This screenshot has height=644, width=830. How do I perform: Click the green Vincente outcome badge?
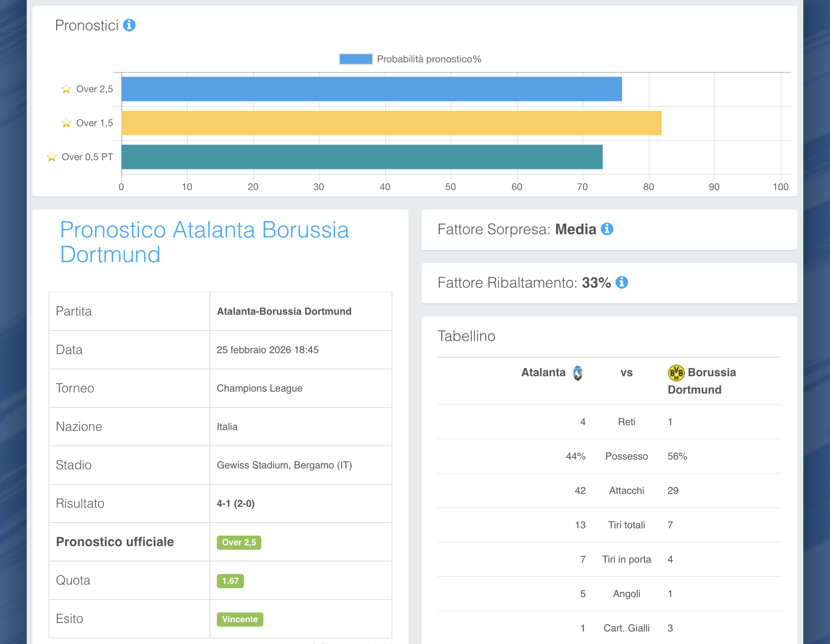tap(240, 619)
